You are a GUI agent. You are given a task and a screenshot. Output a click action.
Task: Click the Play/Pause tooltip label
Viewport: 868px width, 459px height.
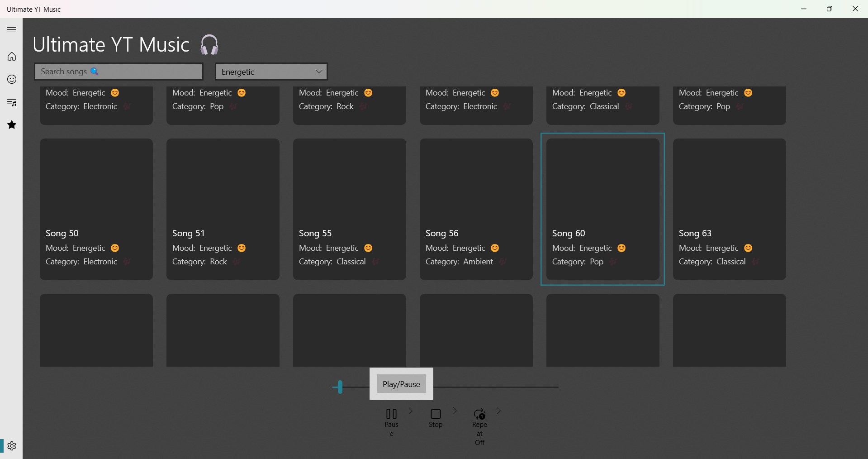click(401, 384)
